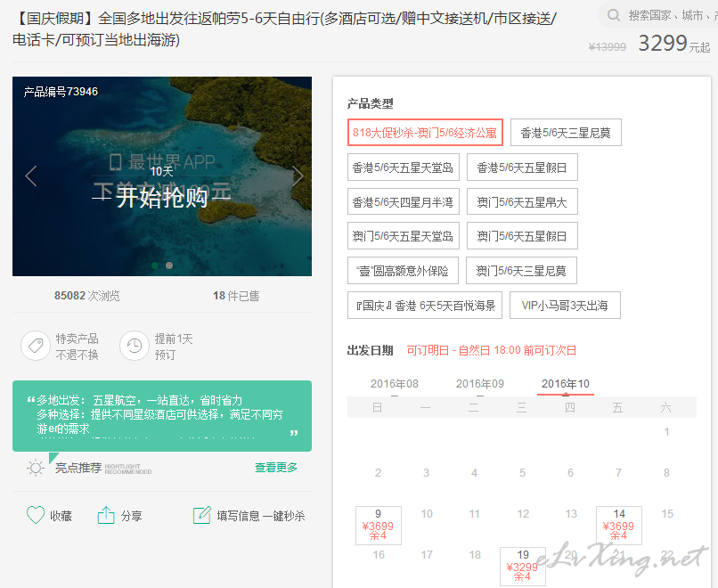Select VIP小马哥3天出海 option

point(565,305)
